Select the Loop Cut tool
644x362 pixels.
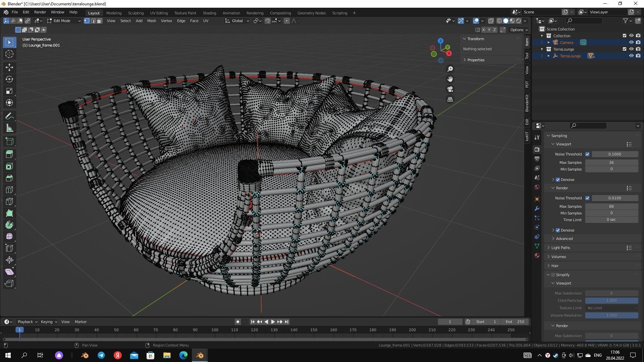point(9,190)
